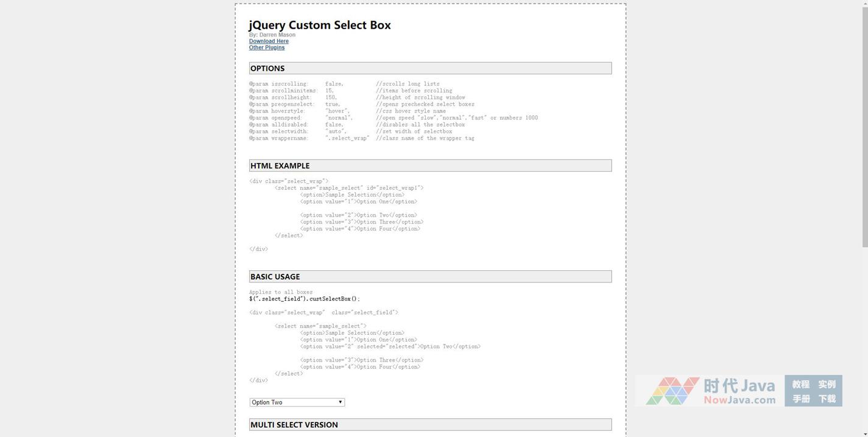
Task: Open the 下载 watermark link
Action: (827, 399)
